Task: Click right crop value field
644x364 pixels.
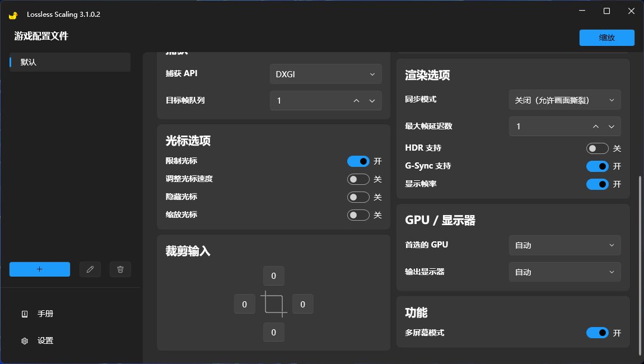Action: tap(303, 304)
